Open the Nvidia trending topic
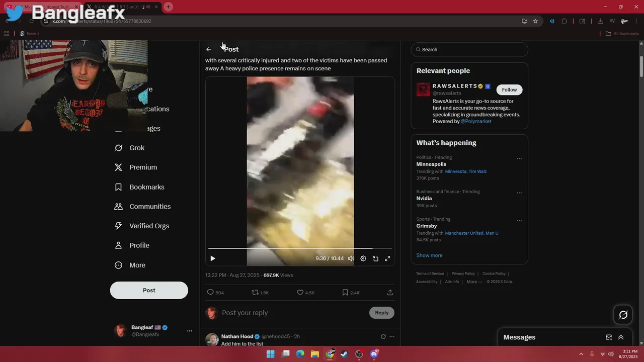 424,199
